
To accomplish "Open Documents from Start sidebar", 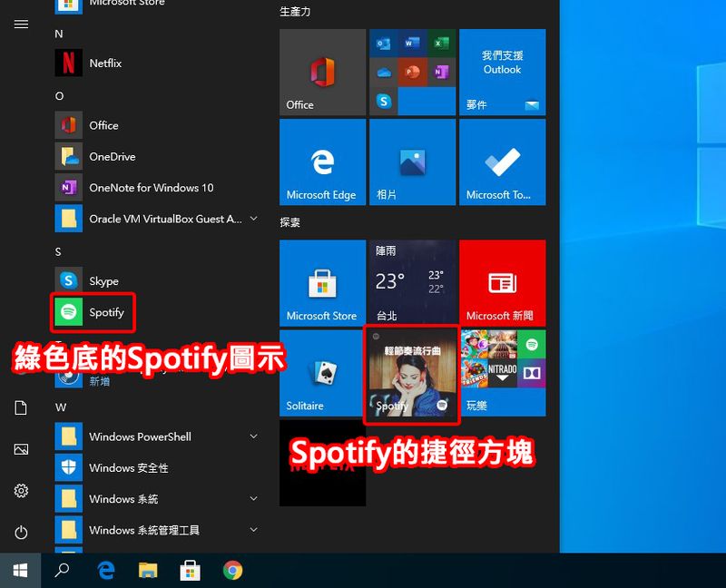I will coord(21,408).
